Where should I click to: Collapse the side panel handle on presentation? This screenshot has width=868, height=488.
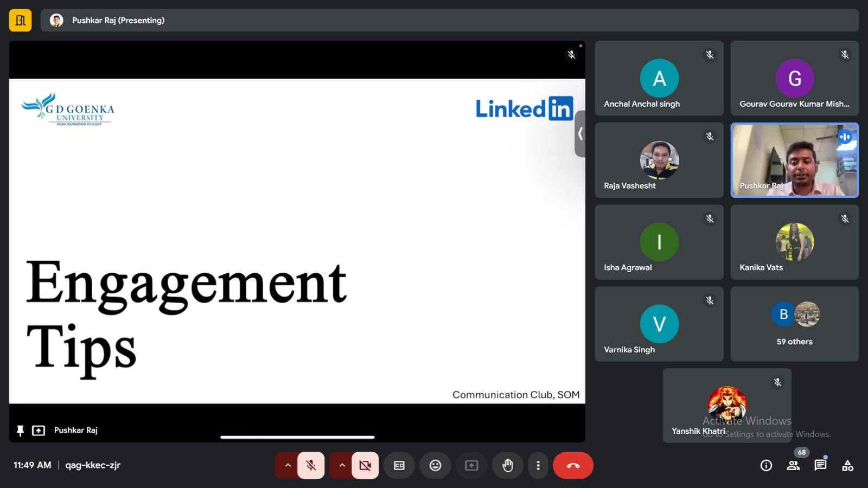[580, 133]
